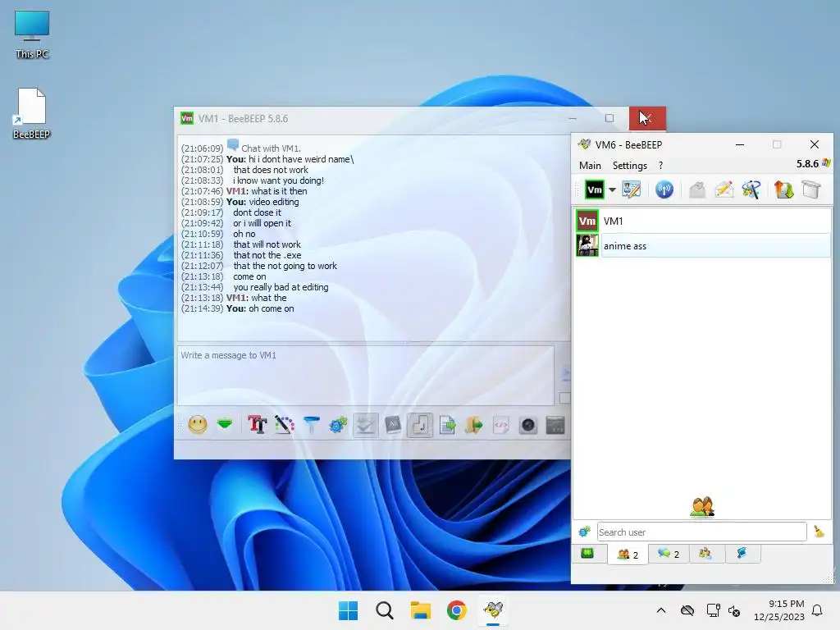Click the blue broadcast network icon
This screenshot has width=840, height=630.
coord(664,189)
